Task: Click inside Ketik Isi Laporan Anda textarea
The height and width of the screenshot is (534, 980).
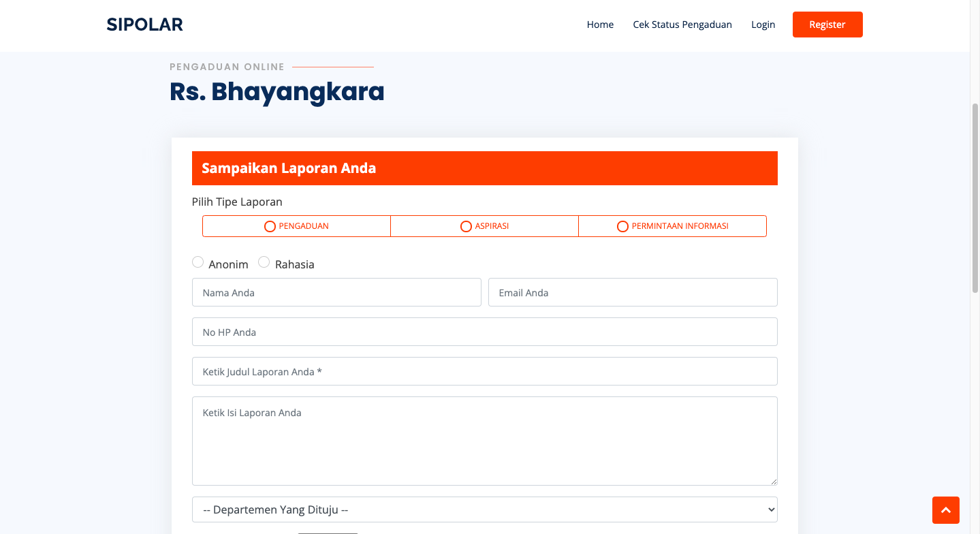Action: [x=484, y=441]
